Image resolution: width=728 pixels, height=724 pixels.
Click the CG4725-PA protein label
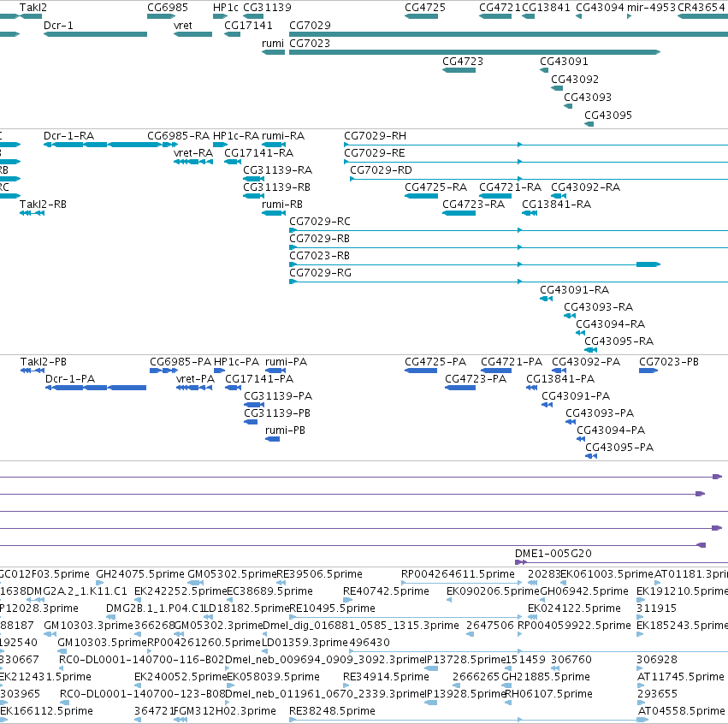[x=435, y=362]
